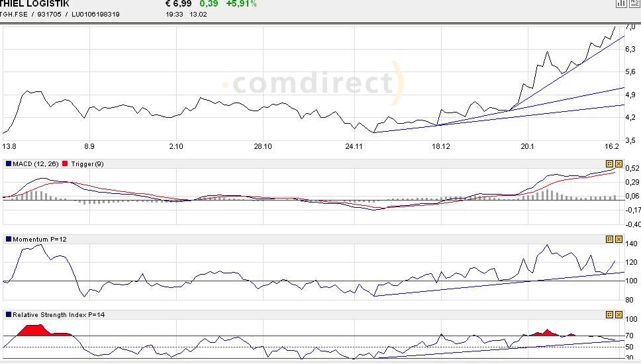Click the 140 Momentum axis value
641x364 pixels.
pos(632,244)
